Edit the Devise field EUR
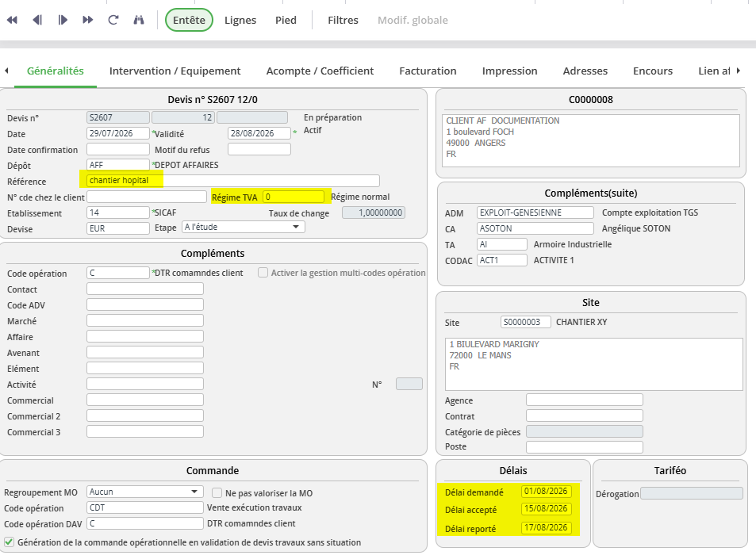Screen dimensions: 756x559 click(x=118, y=228)
